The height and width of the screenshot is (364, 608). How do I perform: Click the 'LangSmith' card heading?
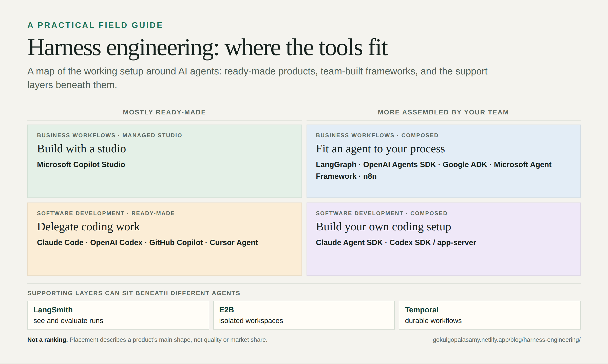53,310
